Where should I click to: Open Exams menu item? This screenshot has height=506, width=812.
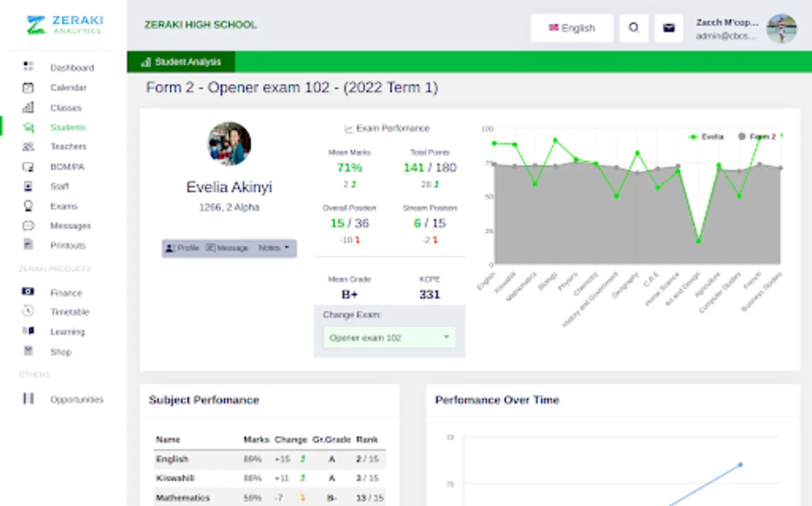tap(64, 206)
